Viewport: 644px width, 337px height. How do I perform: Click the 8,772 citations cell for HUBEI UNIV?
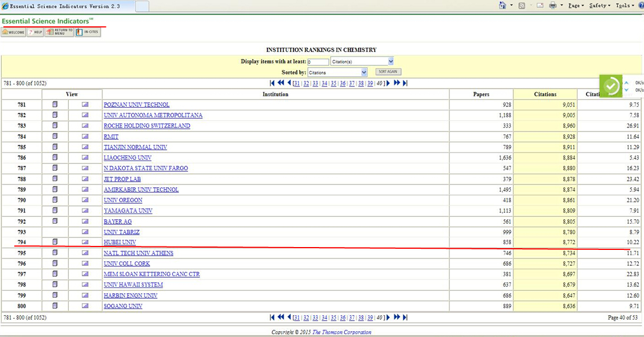[545, 243]
